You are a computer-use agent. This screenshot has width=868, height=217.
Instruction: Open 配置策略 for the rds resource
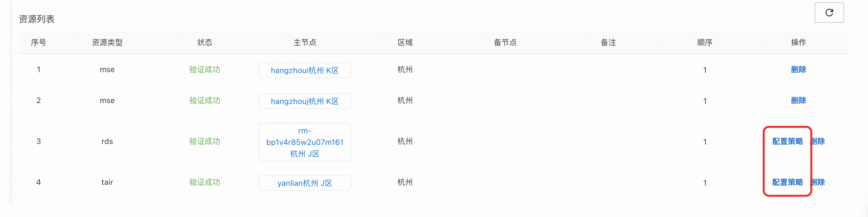pos(788,141)
